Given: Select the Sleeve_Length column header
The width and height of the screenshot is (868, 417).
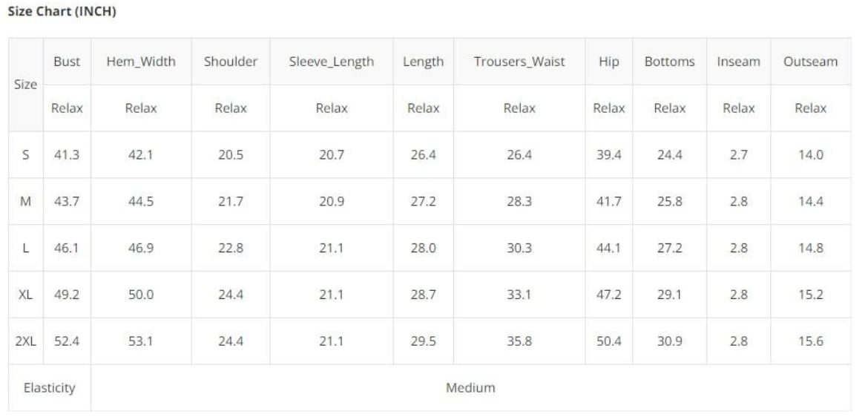Looking at the screenshot, I should pyautogui.click(x=332, y=62).
